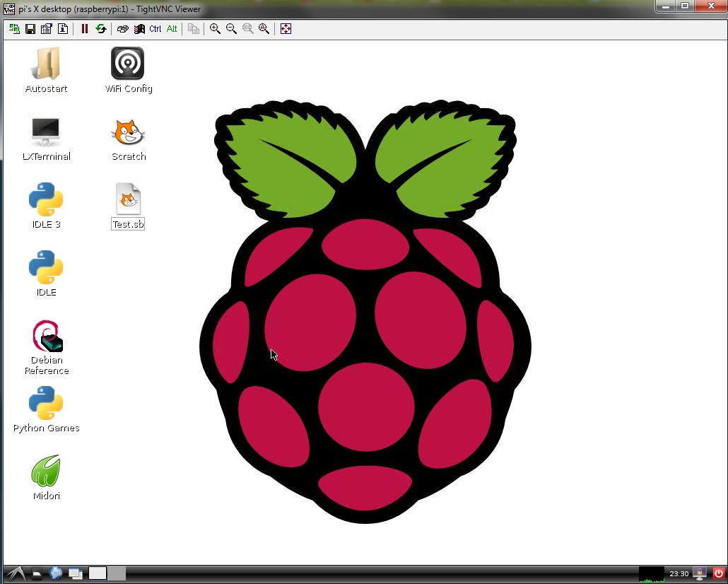Select the WiFi Config desktop icon
This screenshot has height=584, width=728.
[x=128, y=63]
